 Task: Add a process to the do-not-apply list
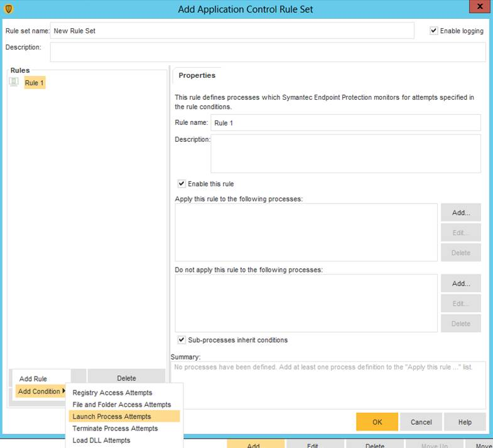[461, 284]
